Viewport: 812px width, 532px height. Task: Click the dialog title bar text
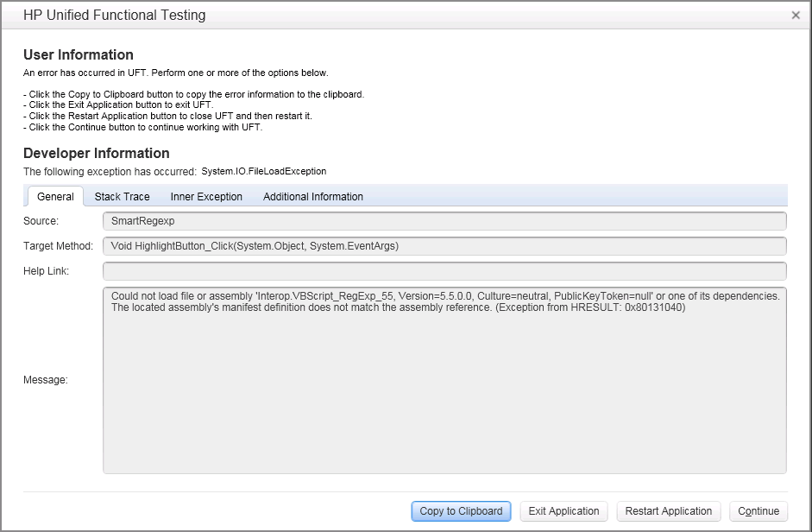coord(114,15)
